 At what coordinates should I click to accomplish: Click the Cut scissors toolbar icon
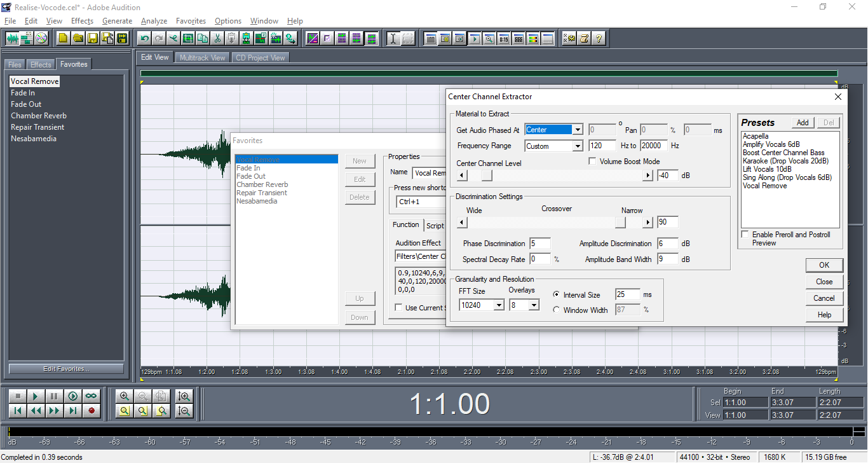pyautogui.click(x=217, y=38)
